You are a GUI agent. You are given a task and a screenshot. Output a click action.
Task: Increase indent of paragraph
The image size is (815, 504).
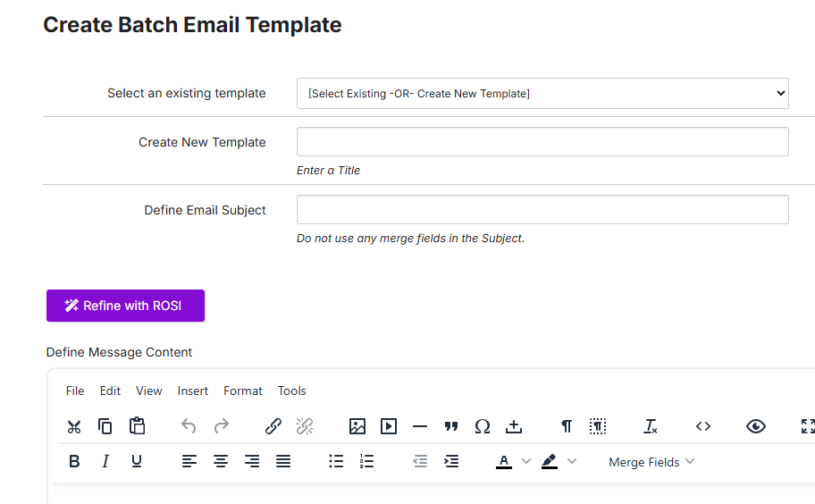[x=451, y=461]
